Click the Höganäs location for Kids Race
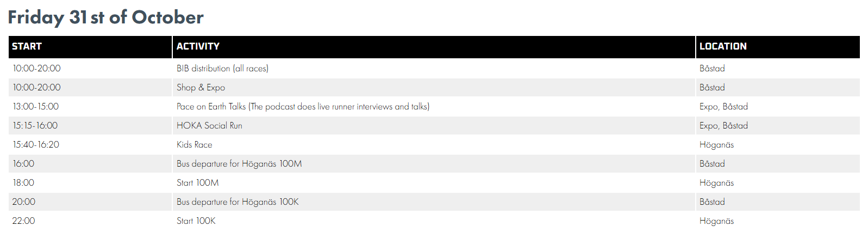This screenshot has height=238, width=868. pyautogui.click(x=716, y=145)
